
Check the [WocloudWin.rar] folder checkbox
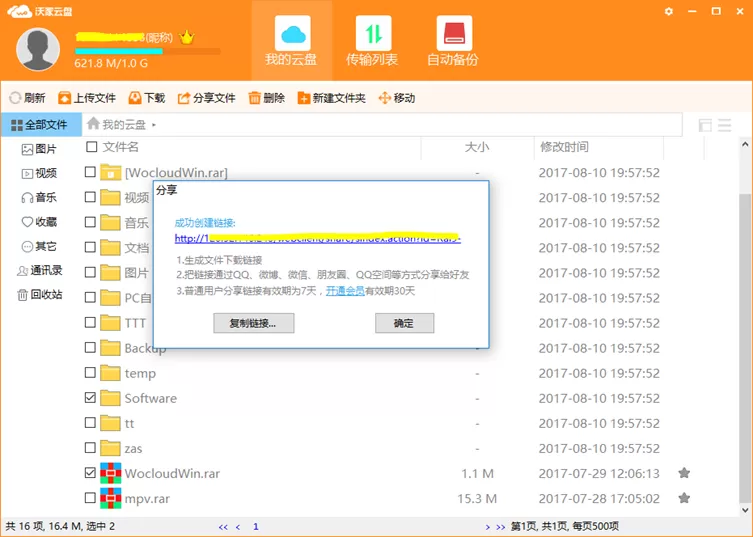pyautogui.click(x=90, y=172)
